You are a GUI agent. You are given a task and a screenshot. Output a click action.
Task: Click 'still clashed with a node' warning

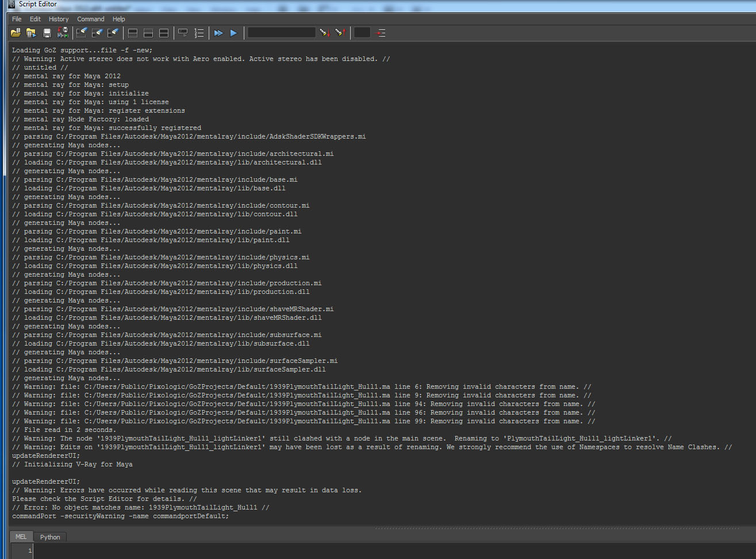[341, 439]
